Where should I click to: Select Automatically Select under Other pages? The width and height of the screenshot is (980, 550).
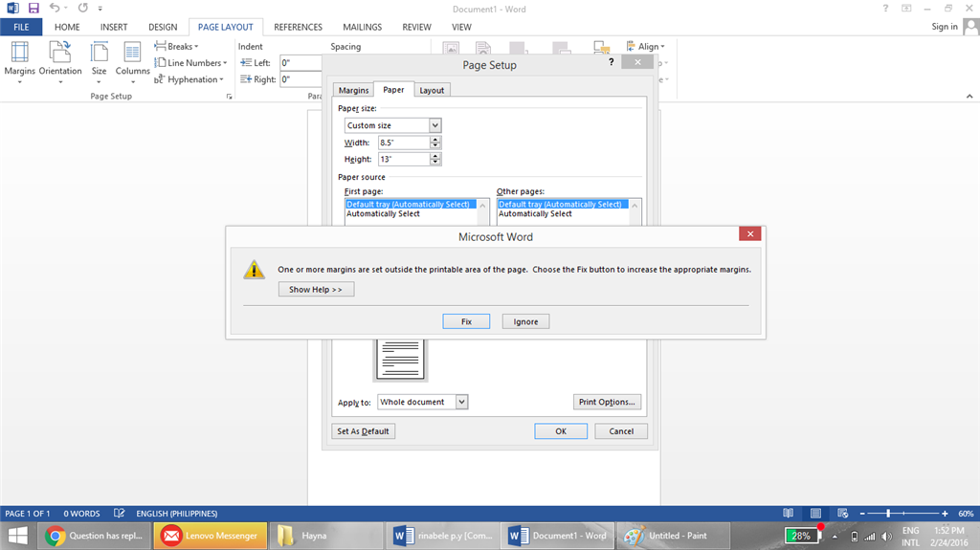(x=535, y=213)
